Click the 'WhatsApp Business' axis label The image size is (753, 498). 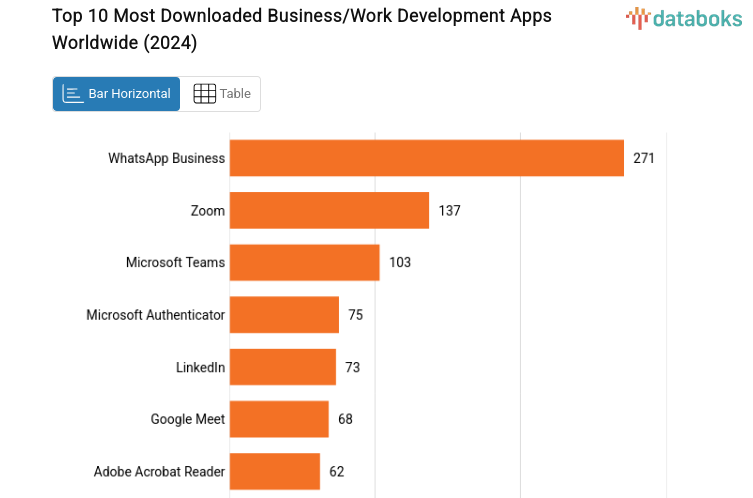167,158
